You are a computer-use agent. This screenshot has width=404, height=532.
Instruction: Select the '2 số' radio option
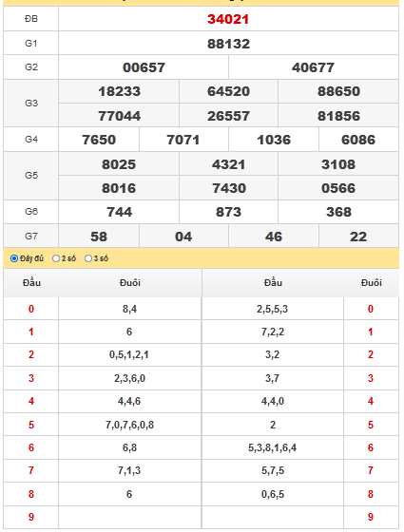[56, 258]
